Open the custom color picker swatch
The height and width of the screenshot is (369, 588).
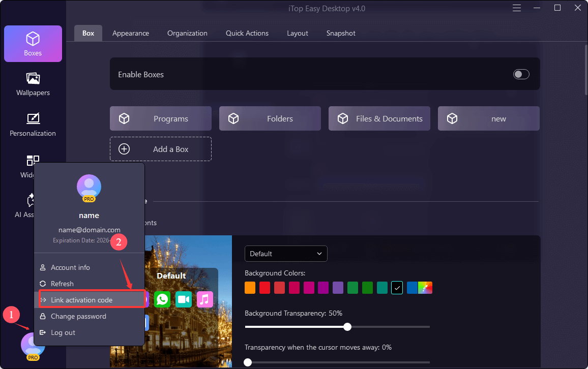tap(425, 288)
